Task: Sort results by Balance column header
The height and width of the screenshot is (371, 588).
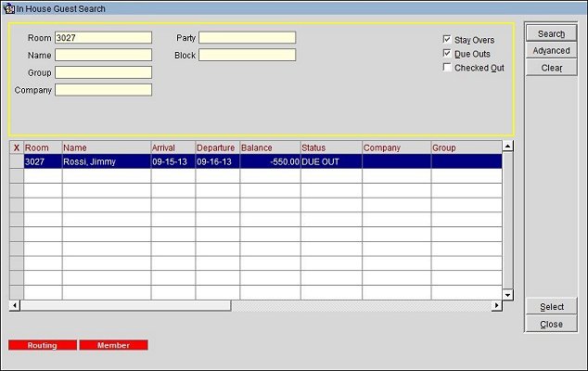Action: click(x=269, y=147)
